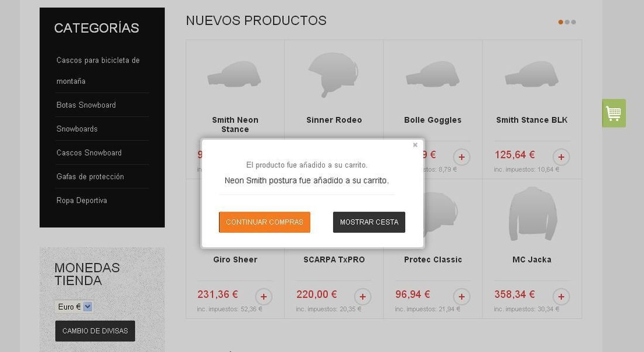This screenshot has width=644, height=352.
Task: Add Smith Stance BLK with plus icon
Action: pos(561,157)
